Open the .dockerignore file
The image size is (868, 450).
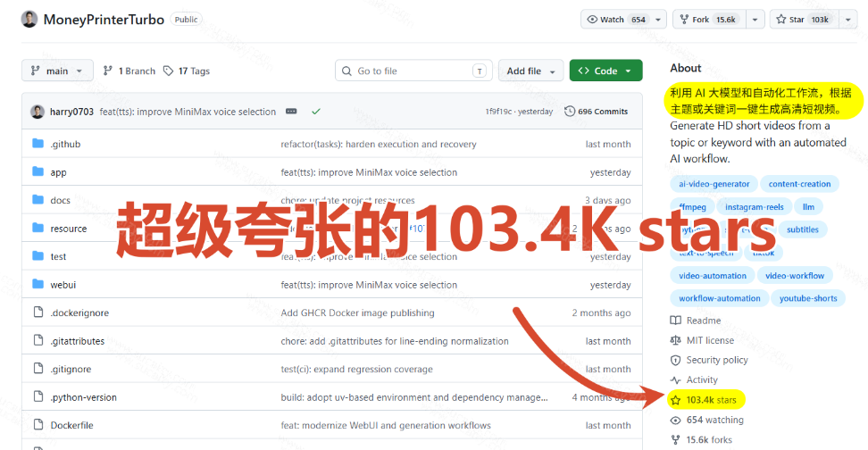(x=79, y=312)
